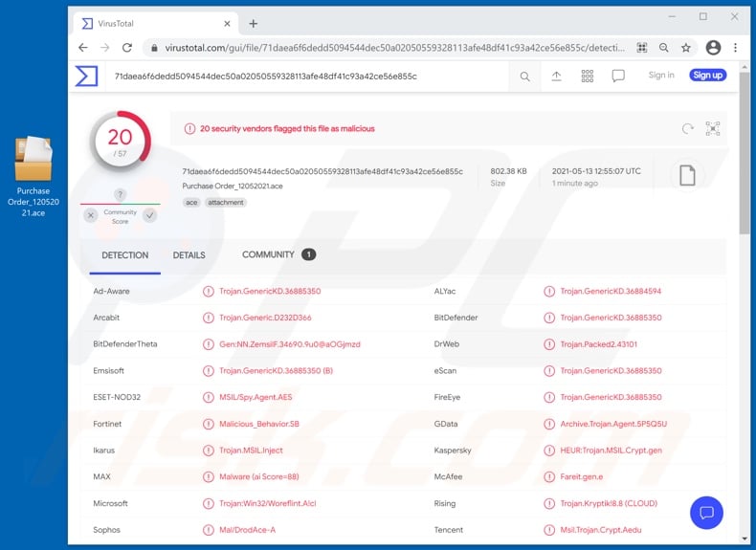756x550 pixels.
Task: Click the page vertical scrollbar
Action: [744, 153]
